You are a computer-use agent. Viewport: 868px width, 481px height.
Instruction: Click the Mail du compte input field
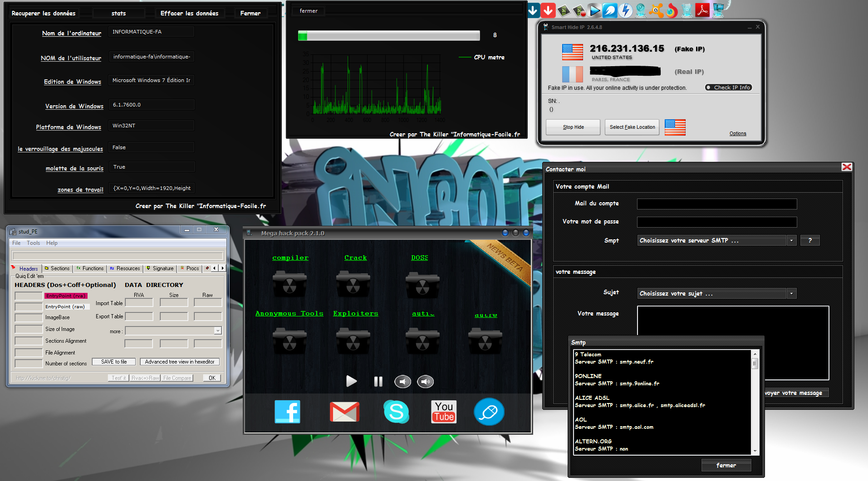(717, 204)
